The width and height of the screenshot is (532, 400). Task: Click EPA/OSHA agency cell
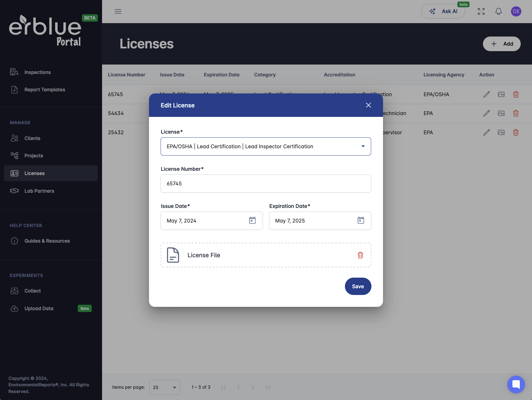click(436, 94)
